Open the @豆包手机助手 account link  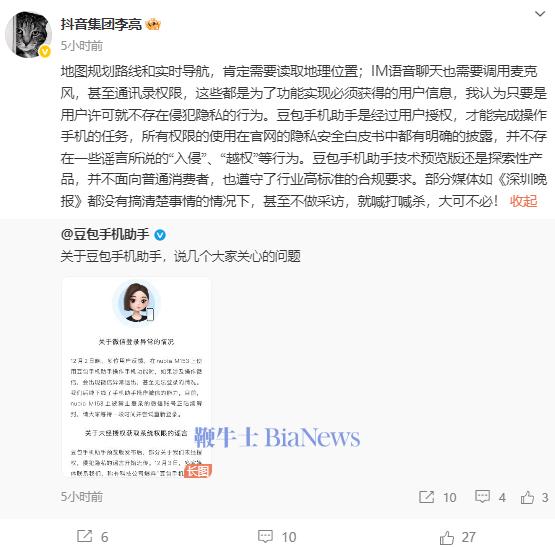click(105, 234)
